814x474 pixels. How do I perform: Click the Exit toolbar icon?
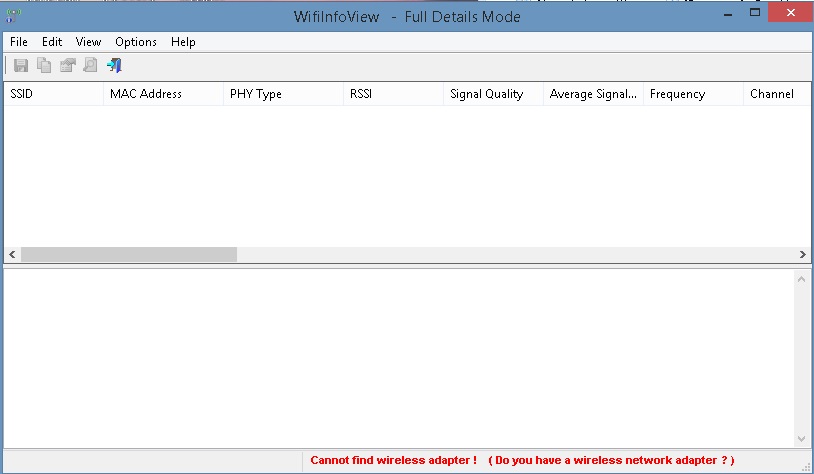[114, 65]
